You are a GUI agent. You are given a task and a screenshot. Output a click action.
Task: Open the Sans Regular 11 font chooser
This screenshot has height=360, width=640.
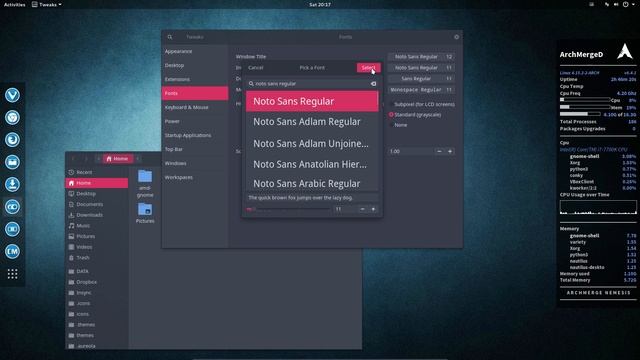point(421,78)
